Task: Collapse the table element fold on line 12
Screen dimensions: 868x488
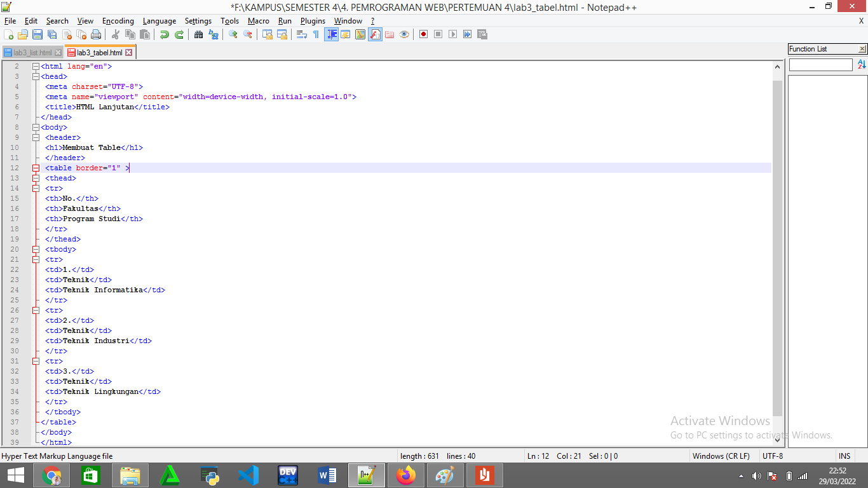Action: pos(36,168)
